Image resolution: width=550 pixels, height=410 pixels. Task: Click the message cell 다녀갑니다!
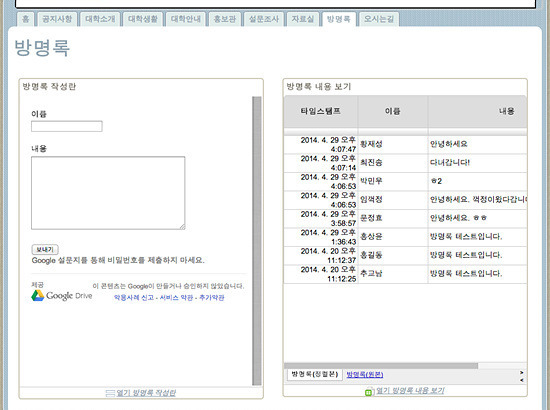point(477,163)
